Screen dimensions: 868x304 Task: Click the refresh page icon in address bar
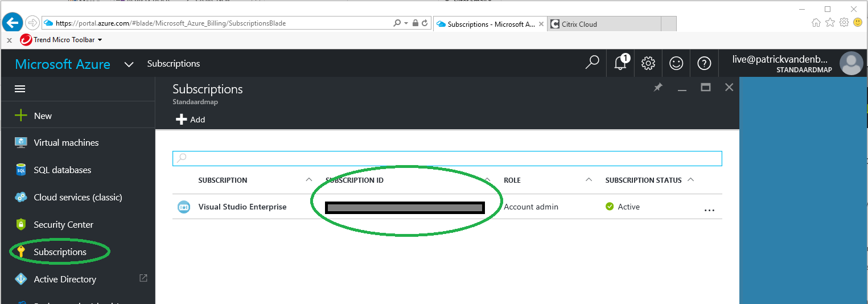425,23
